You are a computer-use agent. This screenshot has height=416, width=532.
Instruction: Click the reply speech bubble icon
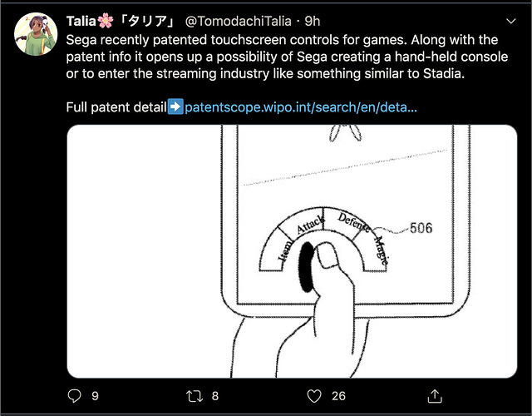pyautogui.click(x=75, y=395)
